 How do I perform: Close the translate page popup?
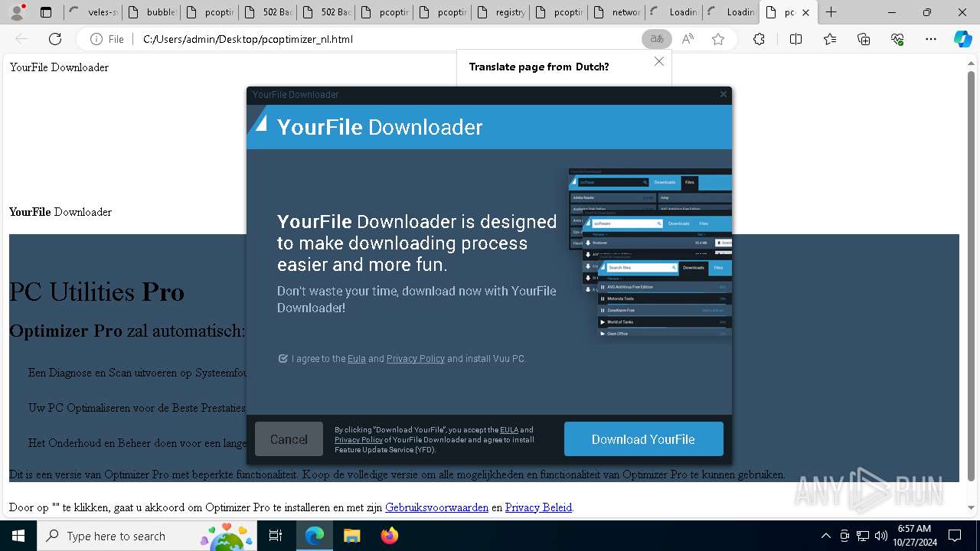click(x=659, y=61)
